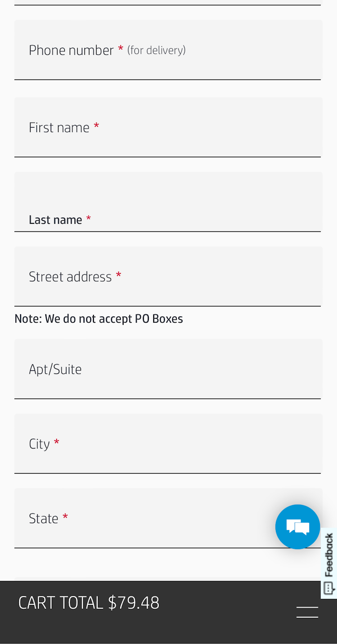Click the 'City' label text
The image size is (337, 644).
(x=39, y=444)
